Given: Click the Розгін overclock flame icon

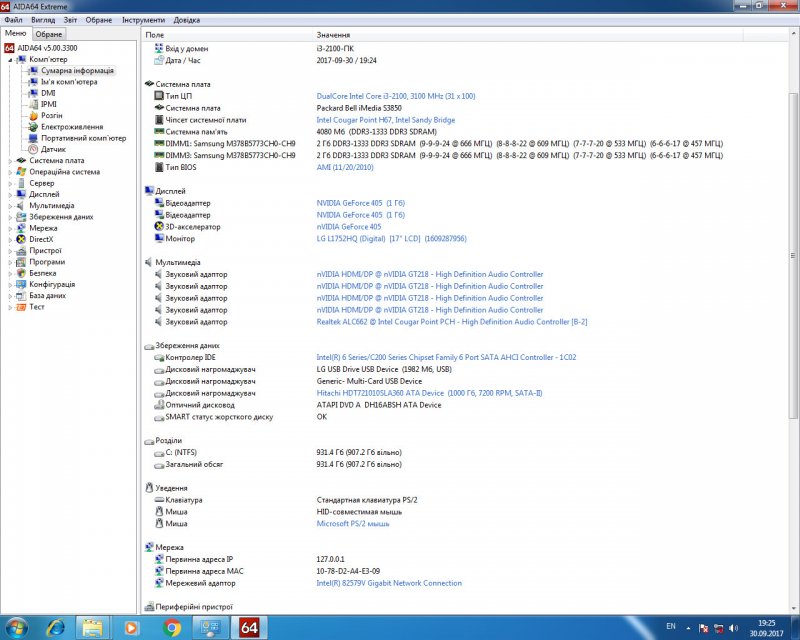Looking at the screenshot, I should coord(33,115).
